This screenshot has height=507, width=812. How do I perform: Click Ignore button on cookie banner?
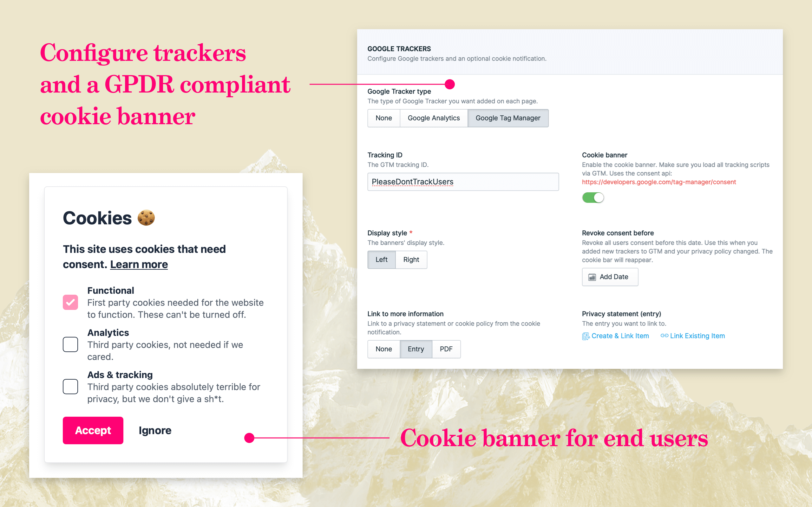(155, 431)
